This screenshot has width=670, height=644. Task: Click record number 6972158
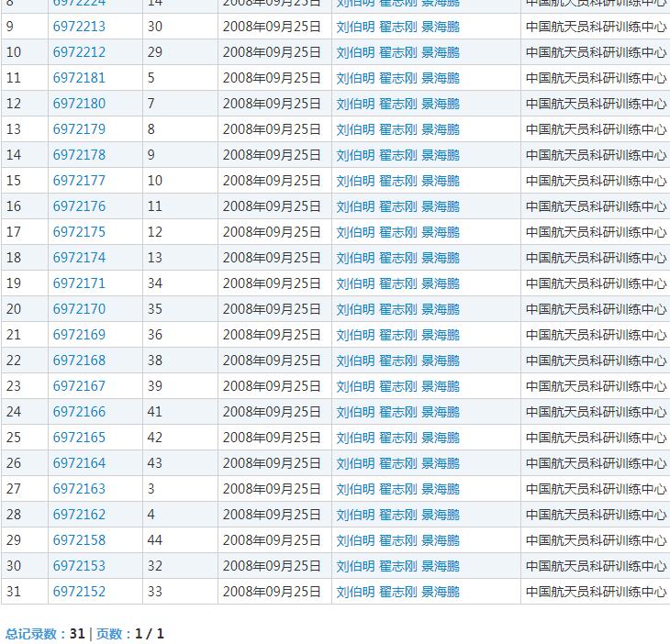point(79,540)
